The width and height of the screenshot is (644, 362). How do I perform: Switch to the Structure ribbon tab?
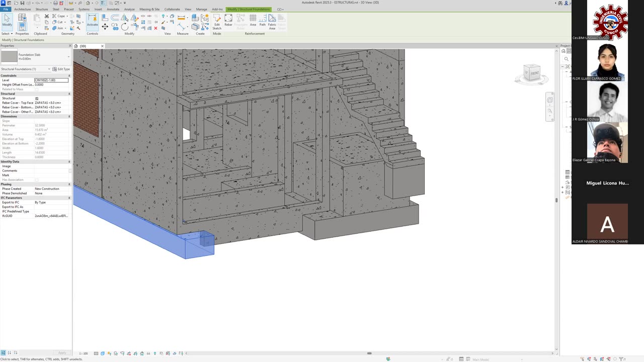click(x=42, y=9)
